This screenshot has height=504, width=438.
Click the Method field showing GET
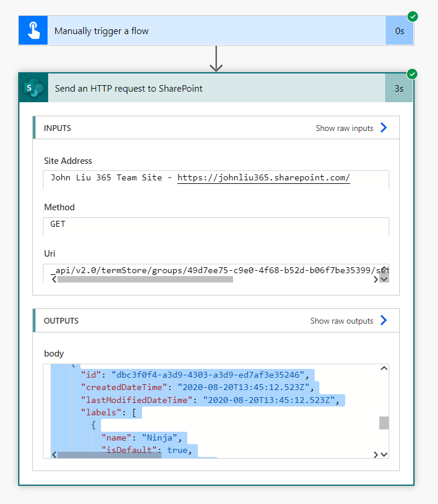point(216,227)
